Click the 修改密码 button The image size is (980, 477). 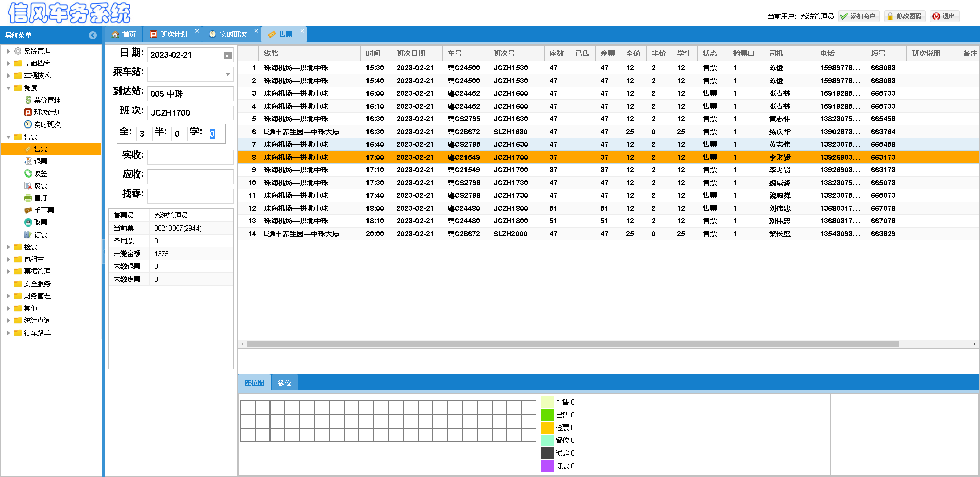pyautogui.click(x=904, y=16)
